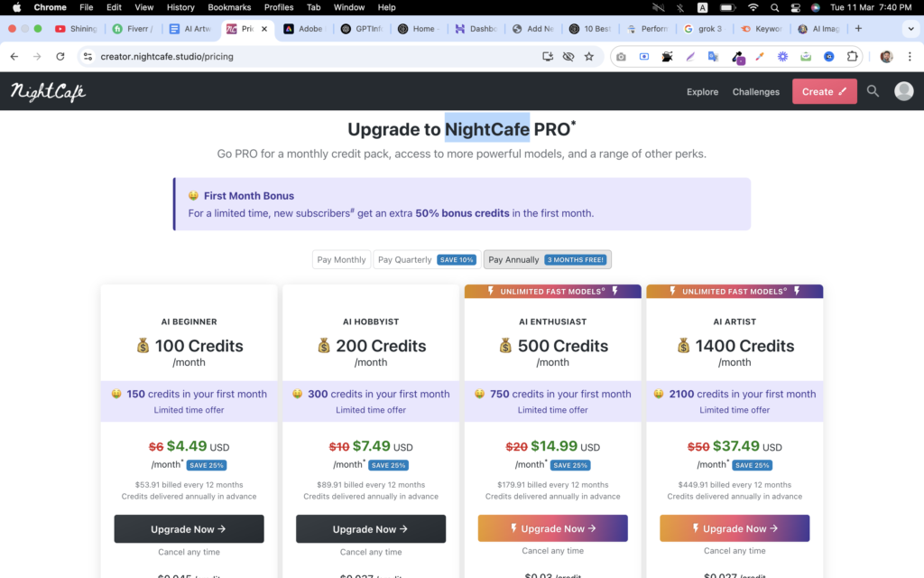Switch to the Keywor tab
This screenshot has height=578, width=924.
pos(761,29)
